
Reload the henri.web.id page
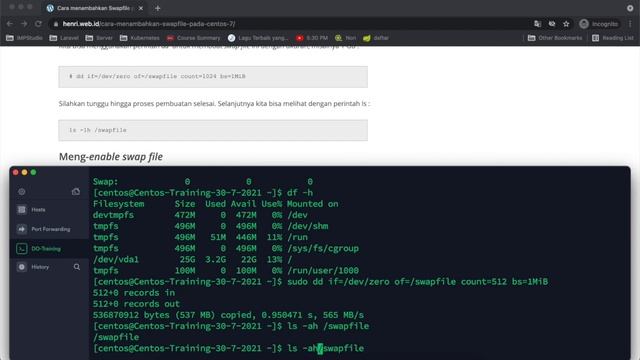(38, 24)
